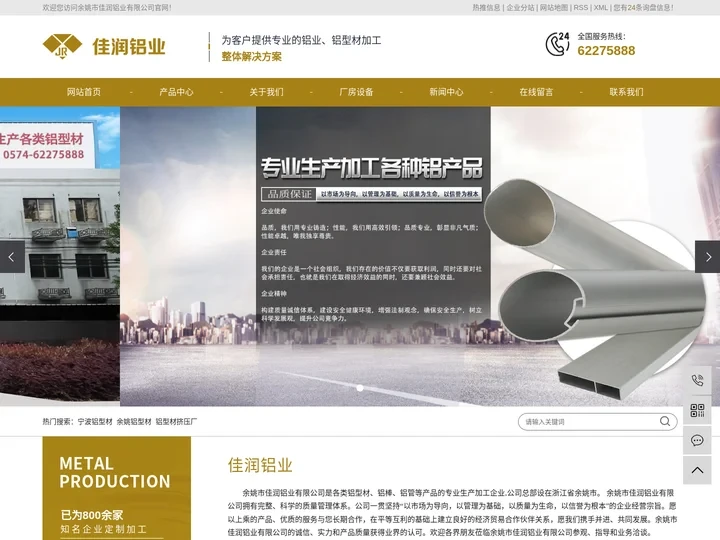
Task: Click the 佳润铝业 company intro heading
Action: pyautogui.click(x=260, y=465)
